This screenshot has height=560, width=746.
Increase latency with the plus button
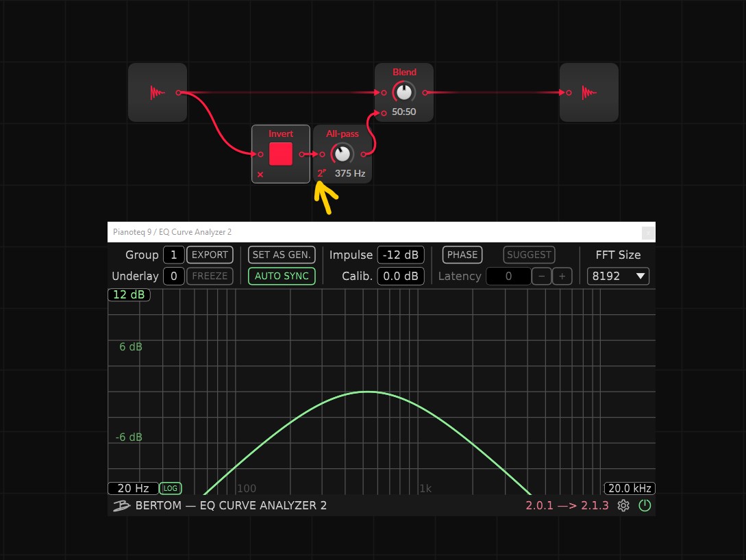point(562,276)
